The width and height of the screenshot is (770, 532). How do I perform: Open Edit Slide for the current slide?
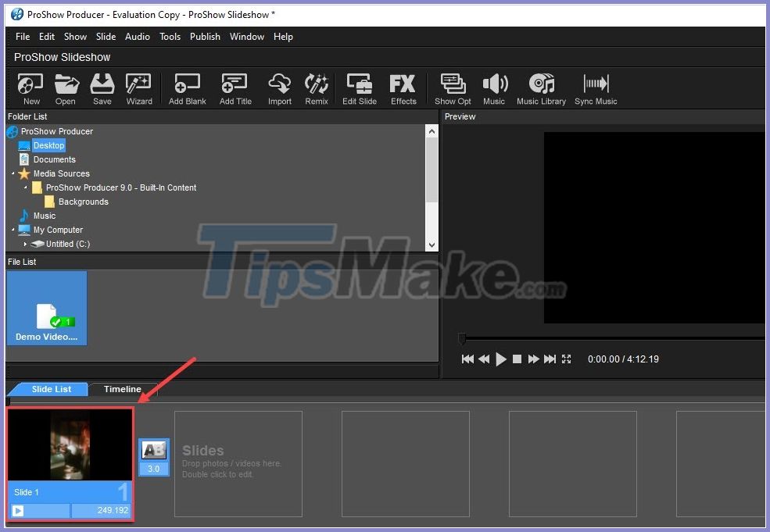(359, 87)
